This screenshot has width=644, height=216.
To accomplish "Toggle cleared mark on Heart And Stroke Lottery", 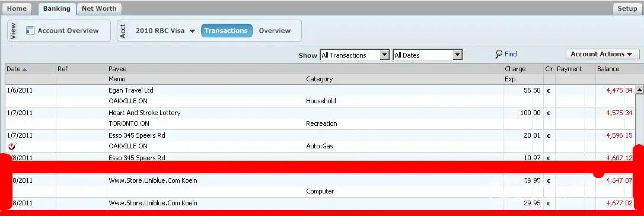I will [549, 113].
